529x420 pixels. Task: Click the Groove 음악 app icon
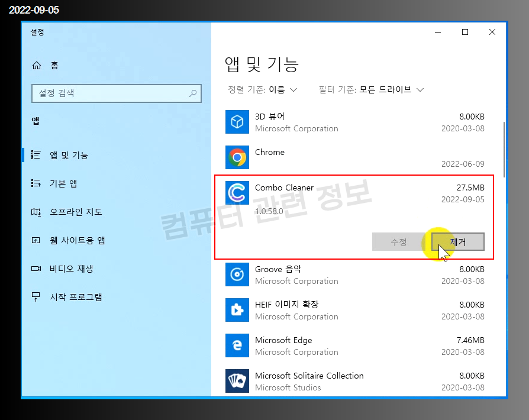tap(237, 274)
